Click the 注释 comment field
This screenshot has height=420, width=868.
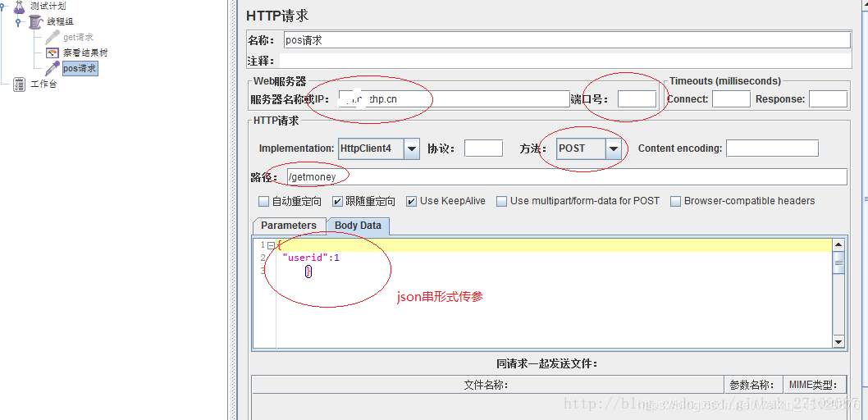[x=564, y=61]
